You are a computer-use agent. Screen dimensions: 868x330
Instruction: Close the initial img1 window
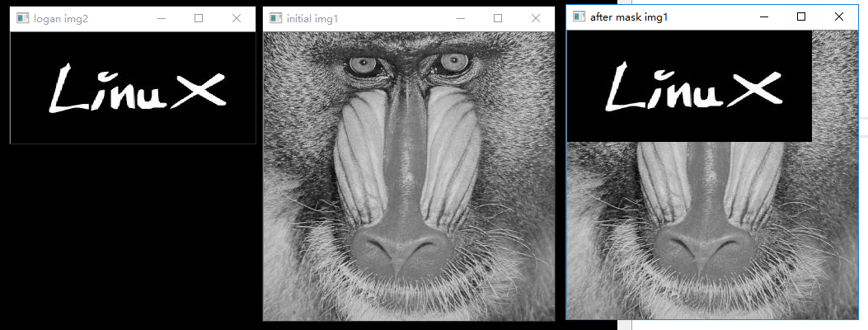coord(535,18)
